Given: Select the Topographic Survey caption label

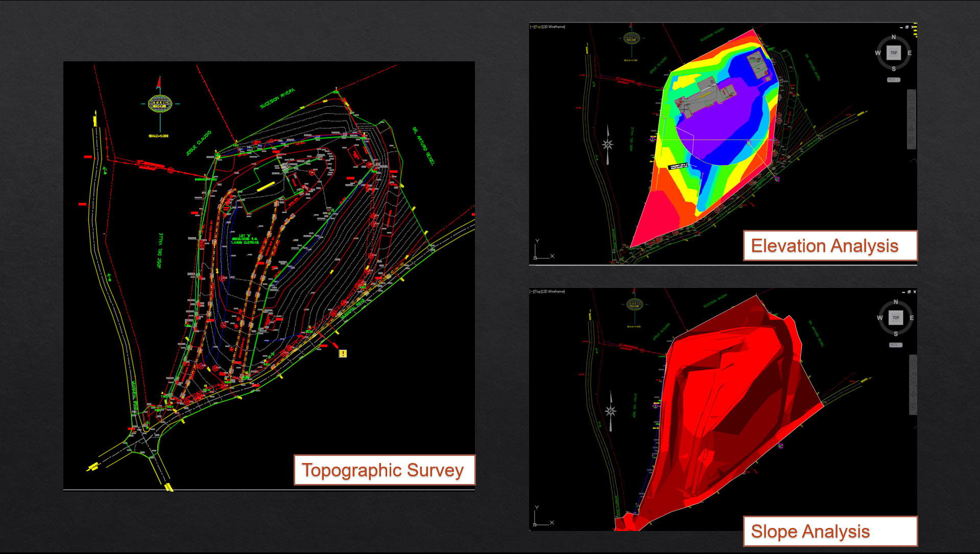Looking at the screenshot, I should pos(385,470).
